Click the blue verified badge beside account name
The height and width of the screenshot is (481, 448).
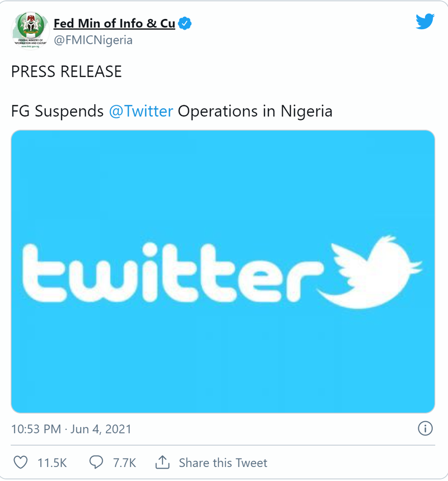pyautogui.click(x=185, y=24)
